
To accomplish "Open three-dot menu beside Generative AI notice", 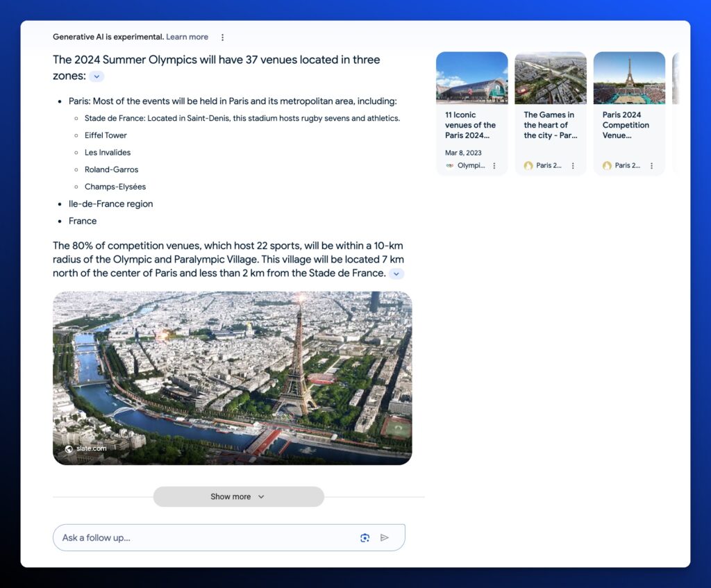I will coord(222,37).
